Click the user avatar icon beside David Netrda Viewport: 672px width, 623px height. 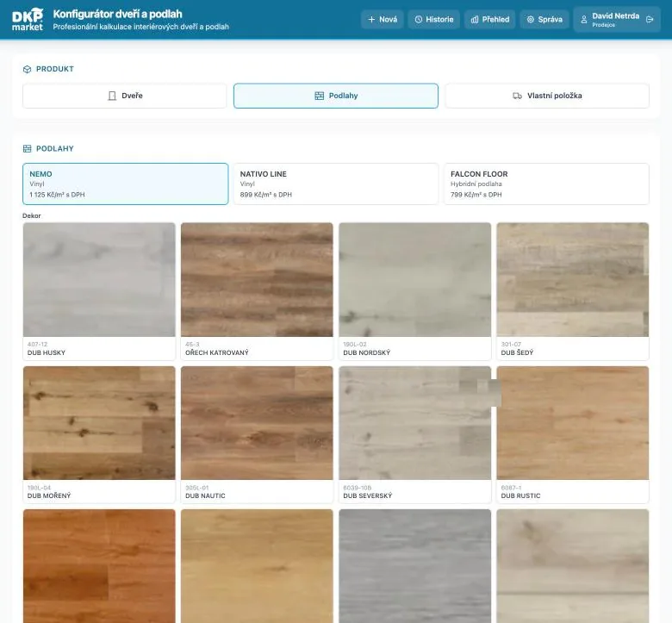[x=584, y=20]
